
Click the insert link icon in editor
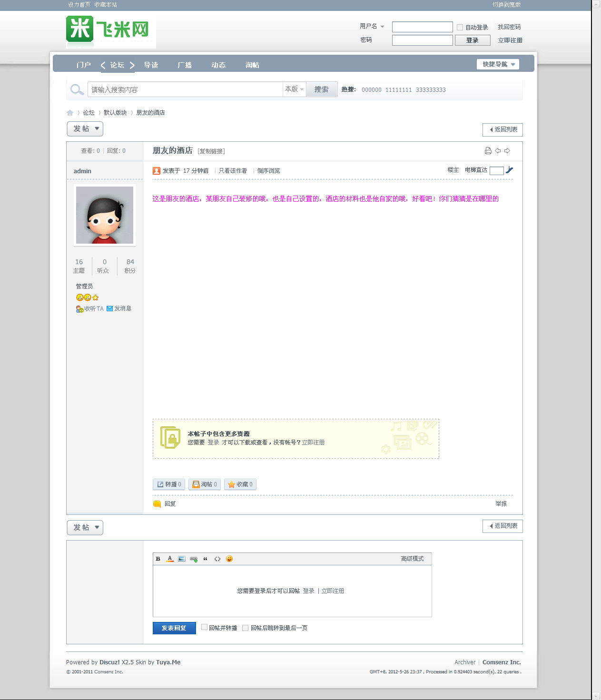(x=193, y=559)
